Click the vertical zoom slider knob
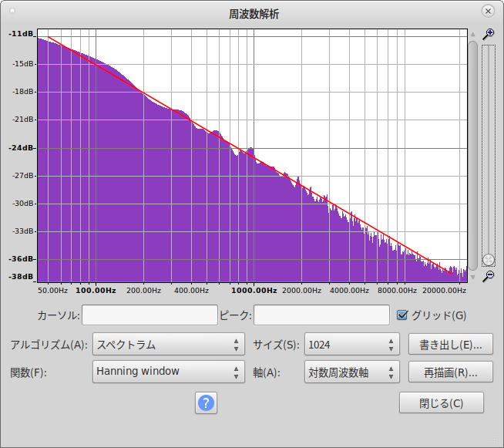The image size is (504, 448). coord(488,260)
